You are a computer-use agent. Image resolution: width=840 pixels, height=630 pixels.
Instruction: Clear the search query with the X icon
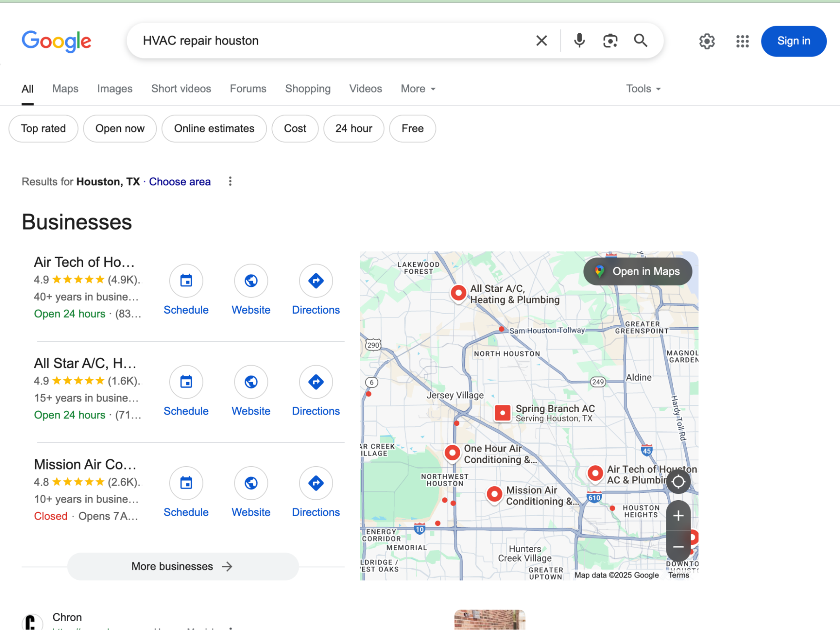click(x=541, y=40)
